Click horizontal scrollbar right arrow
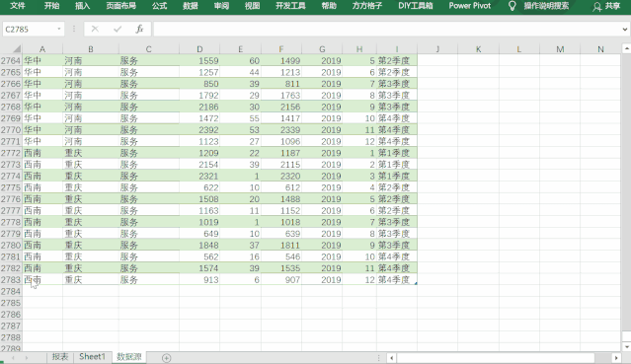This screenshot has height=364, width=631. pos(616,357)
